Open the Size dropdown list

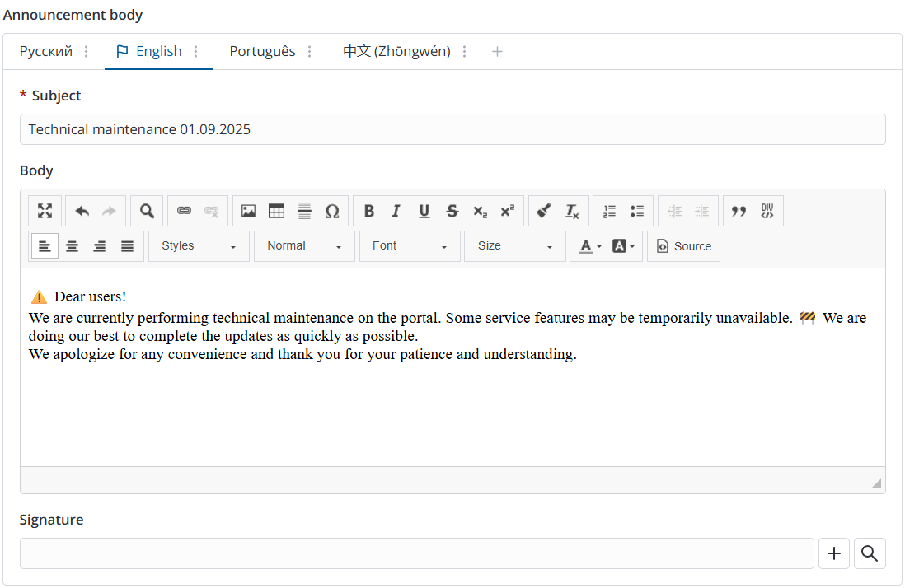tap(515, 246)
